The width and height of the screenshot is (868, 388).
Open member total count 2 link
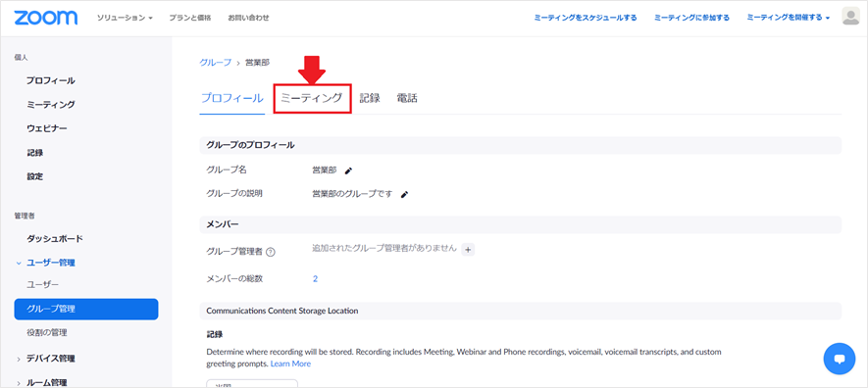click(315, 278)
